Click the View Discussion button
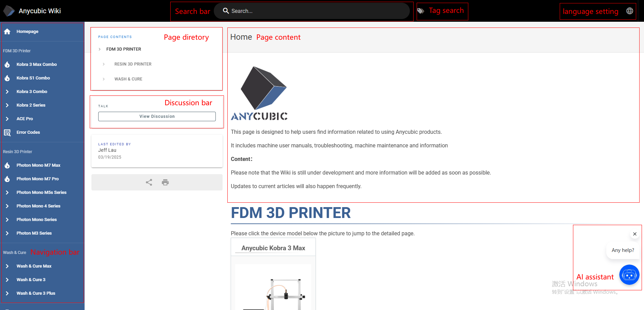This screenshot has height=310, width=644. click(157, 116)
